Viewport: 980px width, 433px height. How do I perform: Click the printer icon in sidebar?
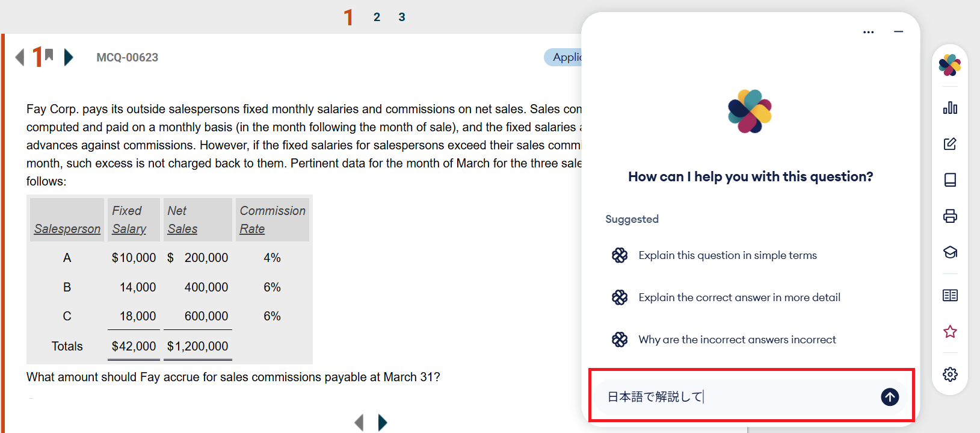[950, 216]
